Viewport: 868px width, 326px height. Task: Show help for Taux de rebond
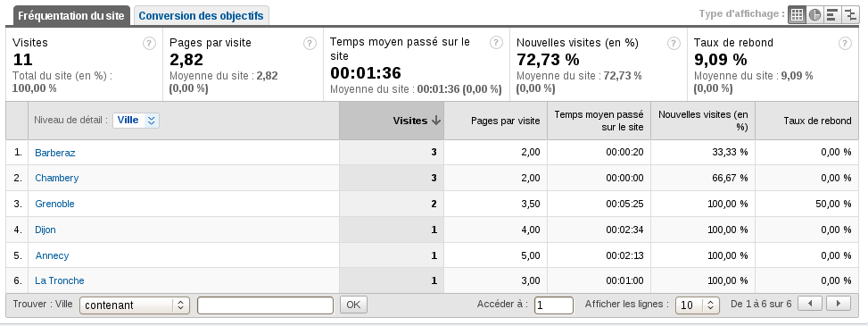coord(845,43)
